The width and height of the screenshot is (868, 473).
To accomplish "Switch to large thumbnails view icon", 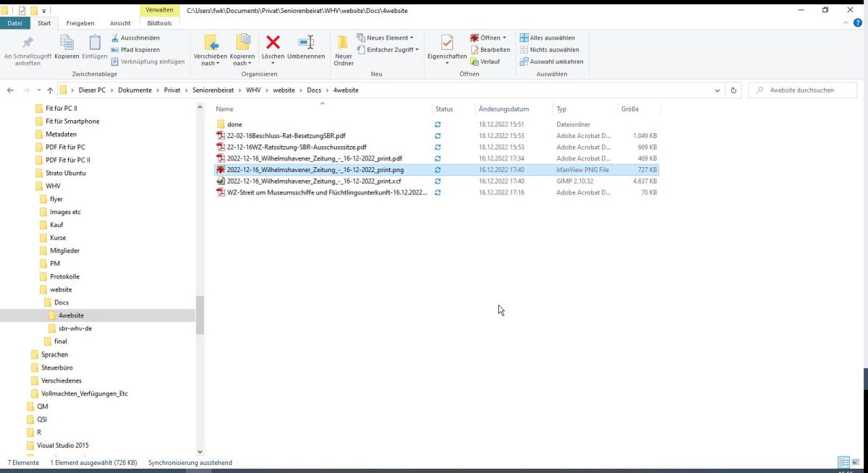I will (857, 461).
